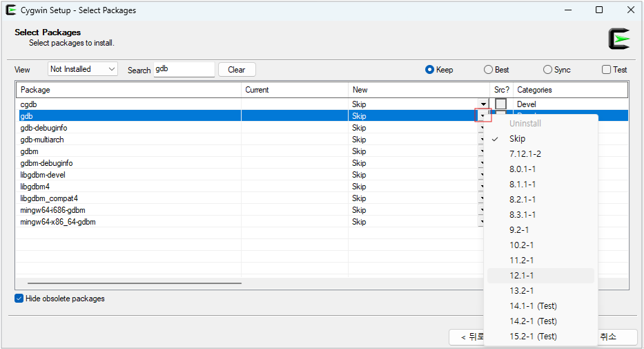Choose version 7.12.1-2 from the menu
The image size is (644, 349).
click(540, 153)
